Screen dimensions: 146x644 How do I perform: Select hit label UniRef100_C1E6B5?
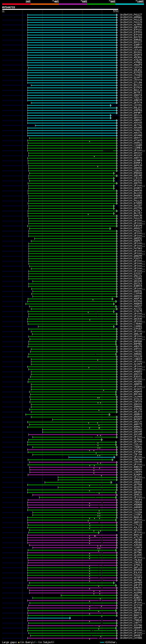(131, 145)
